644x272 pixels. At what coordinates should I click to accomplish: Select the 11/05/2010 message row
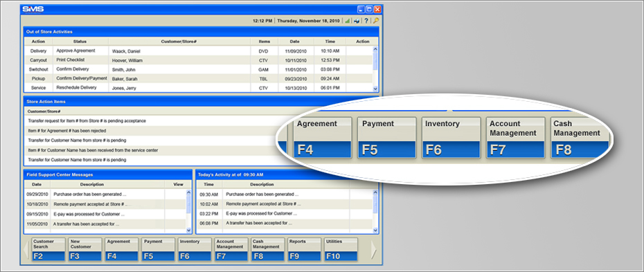pyautogui.click(x=105, y=224)
